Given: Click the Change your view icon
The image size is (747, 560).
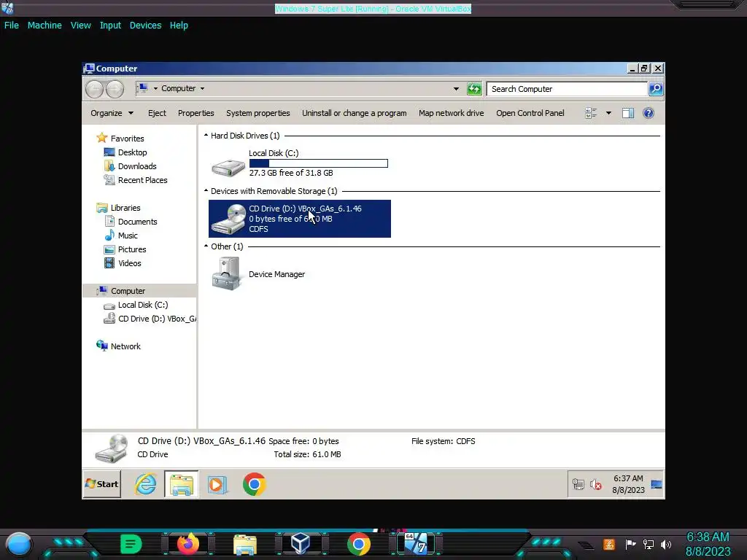Looking at the screenshot, I should coord(591,113).
